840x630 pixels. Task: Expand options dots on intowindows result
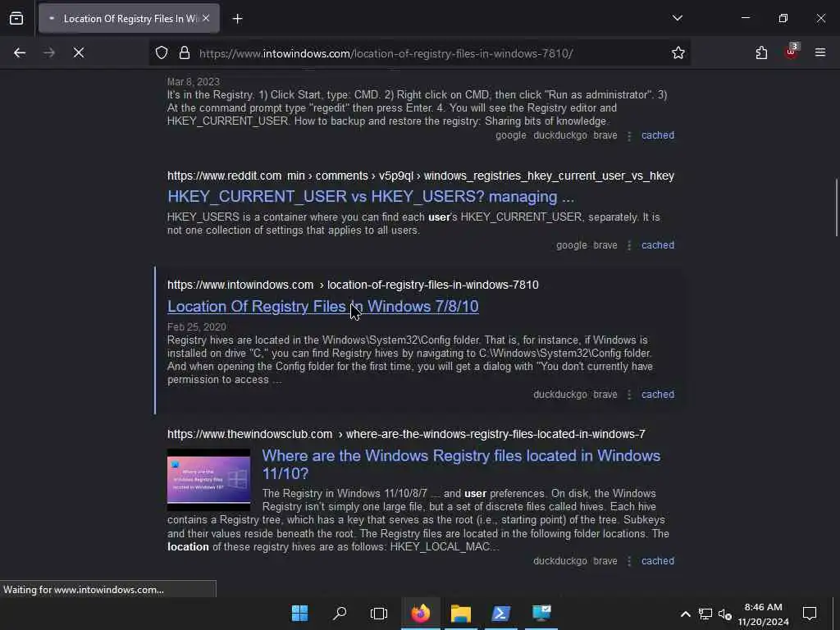click(x=629, y=395)
